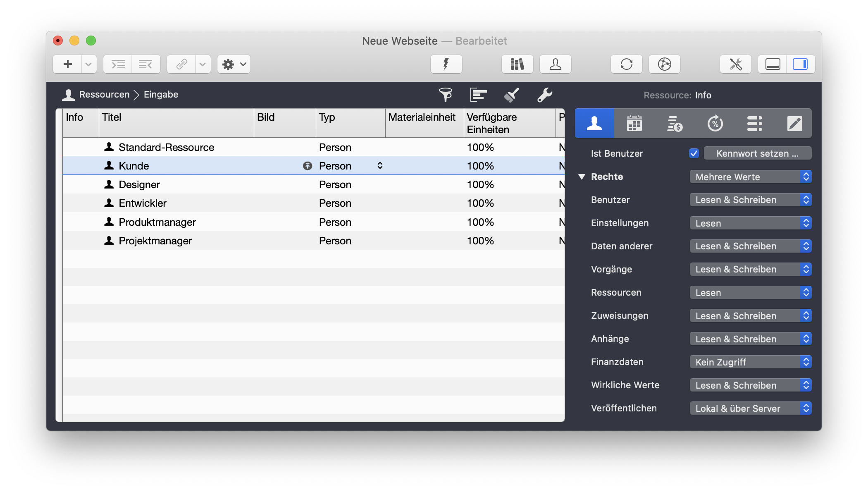
Task: Click the Kennwort setzen button
Action: click(x=757, y=153)
